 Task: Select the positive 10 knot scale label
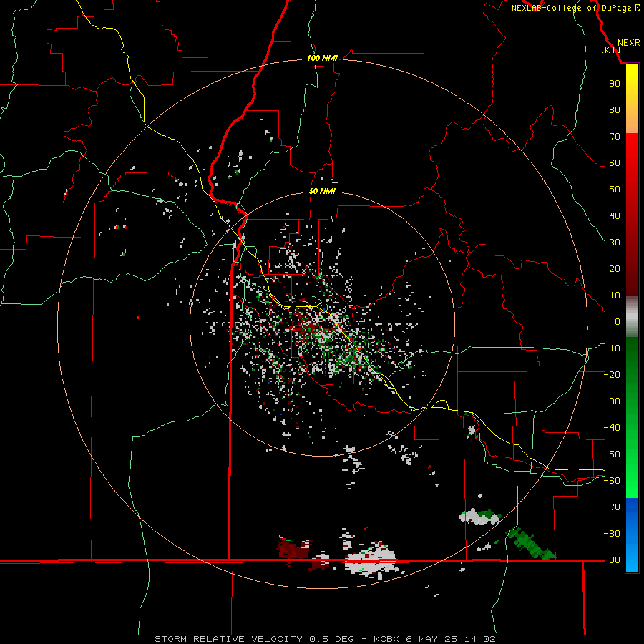pyautogui.click(x=615, y=296)
